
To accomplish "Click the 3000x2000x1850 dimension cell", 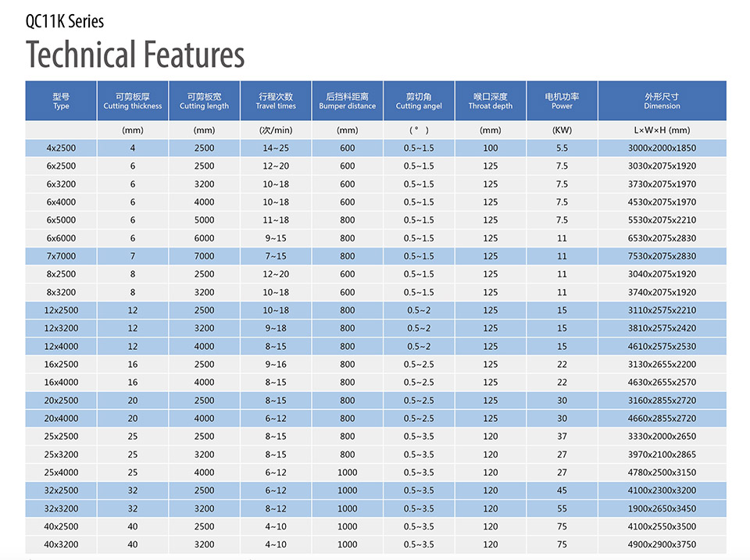I will [662, 148].
